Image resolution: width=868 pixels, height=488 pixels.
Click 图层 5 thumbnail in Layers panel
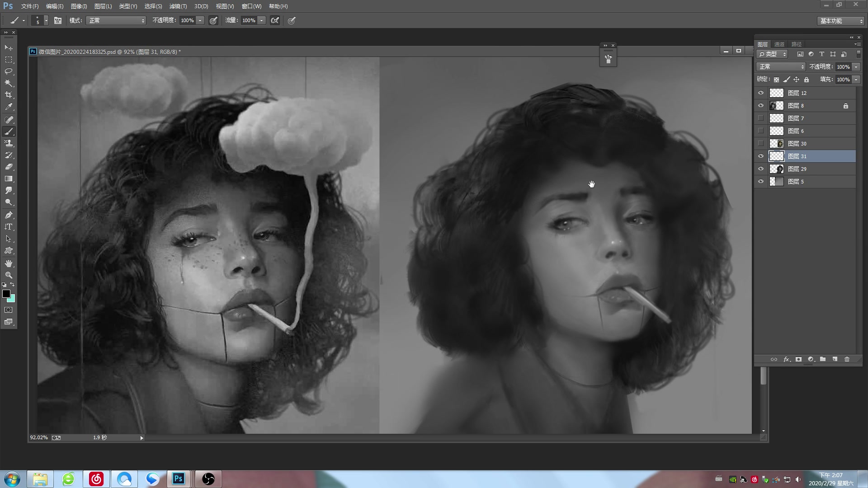pyautogui.click(x=776, y=181)
